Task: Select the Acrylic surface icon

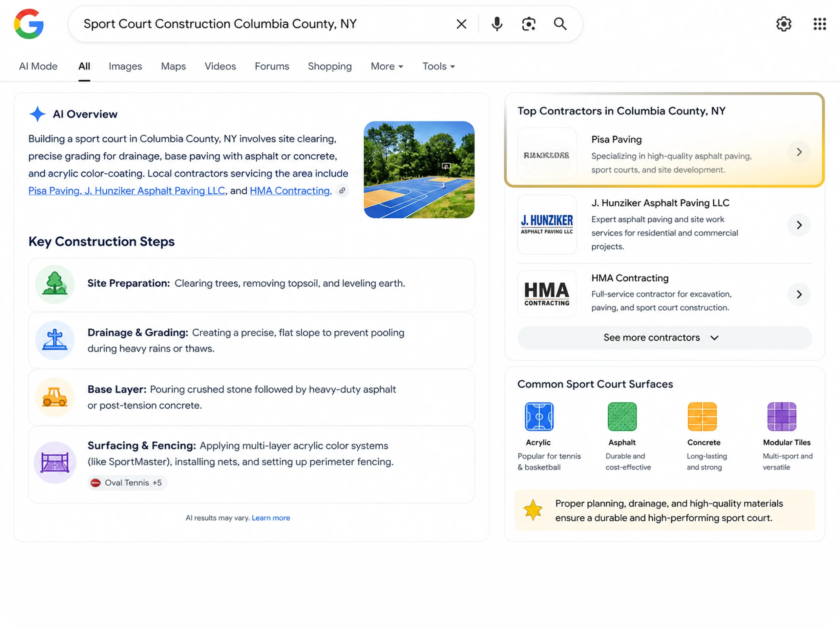Action: (539, 416)
